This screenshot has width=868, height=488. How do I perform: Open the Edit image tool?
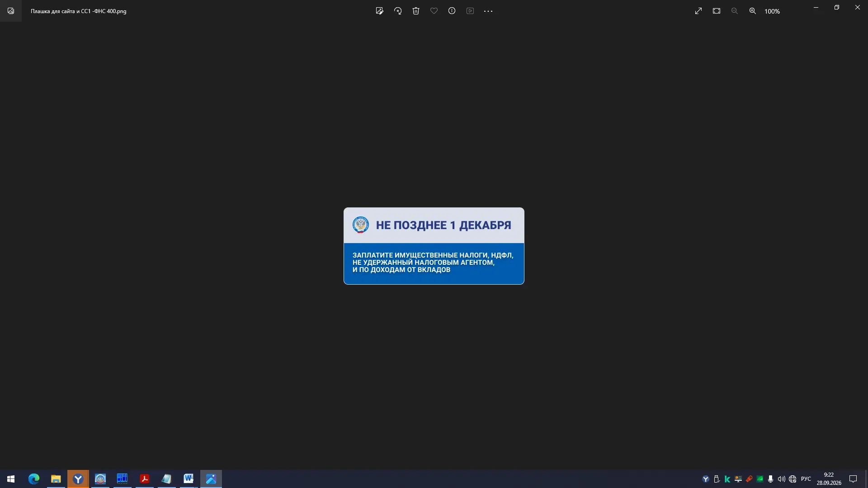[380, 11]
